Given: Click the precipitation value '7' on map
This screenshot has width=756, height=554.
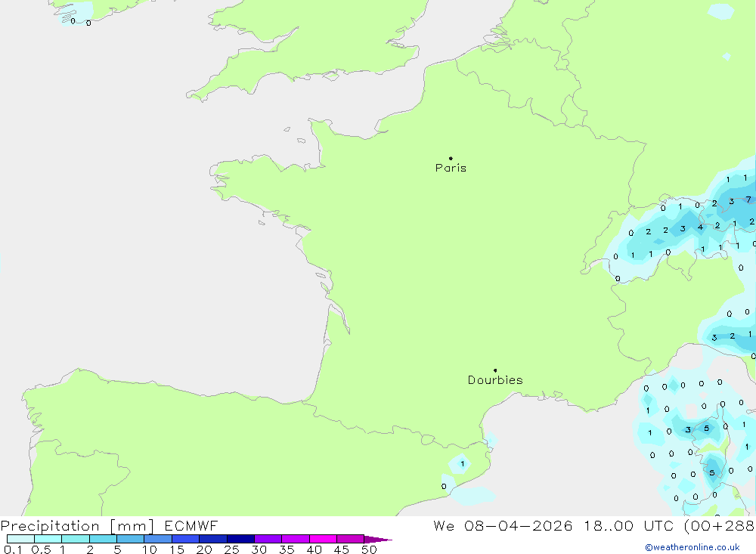Looking at the screenshot, I should 748,200.
